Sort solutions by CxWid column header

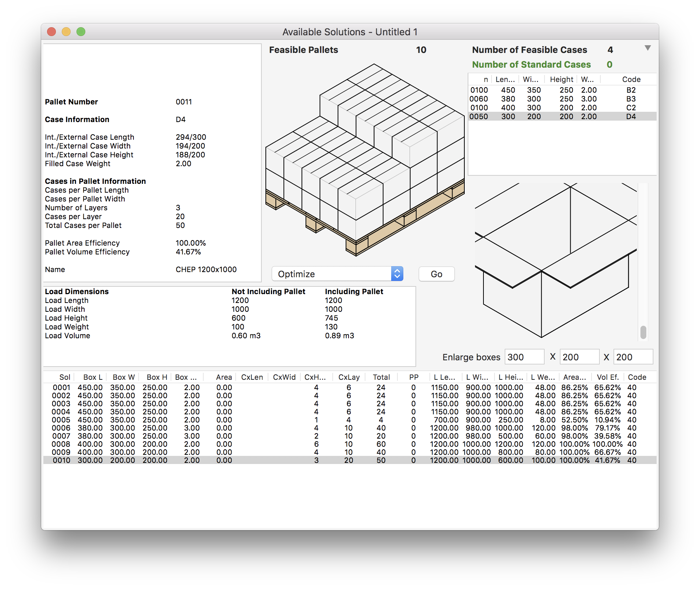click(284, 377)
